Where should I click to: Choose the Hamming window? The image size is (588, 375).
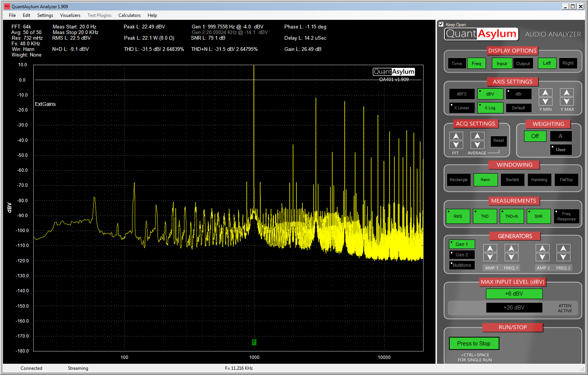pyautogui.click(x=539, y=180)
